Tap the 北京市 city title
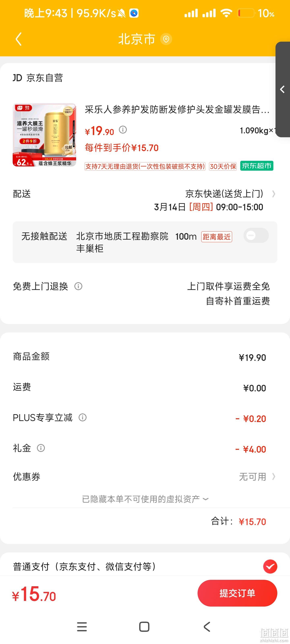 (137, 39)
